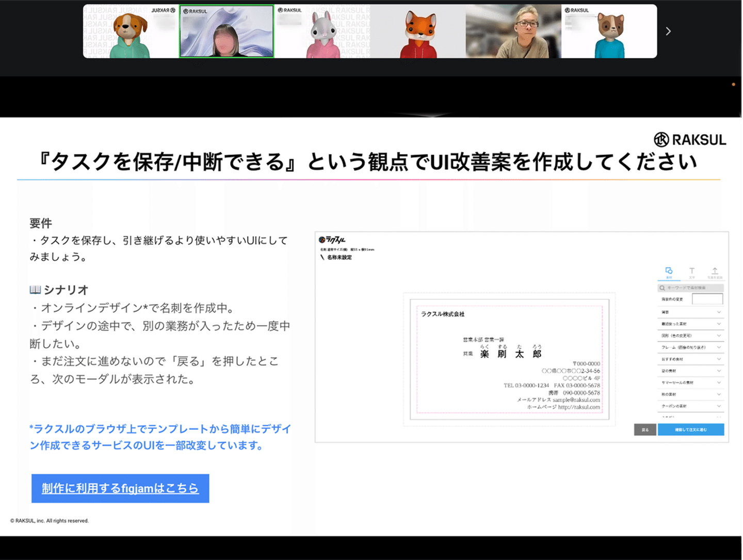
Task: Click the name 楽刷太郎 on the card
Action: tap(511, 354)
